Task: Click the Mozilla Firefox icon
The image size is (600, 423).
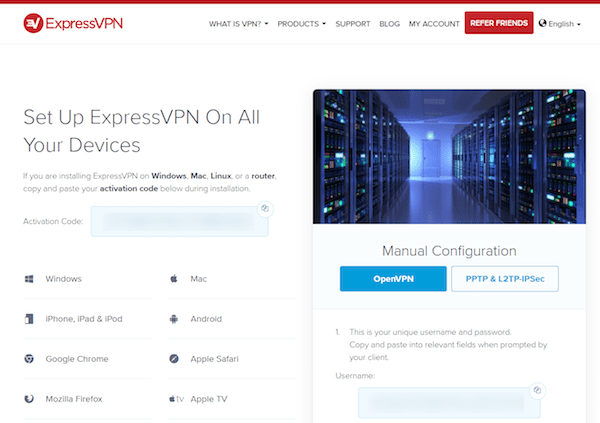Action: pos(29,399)
